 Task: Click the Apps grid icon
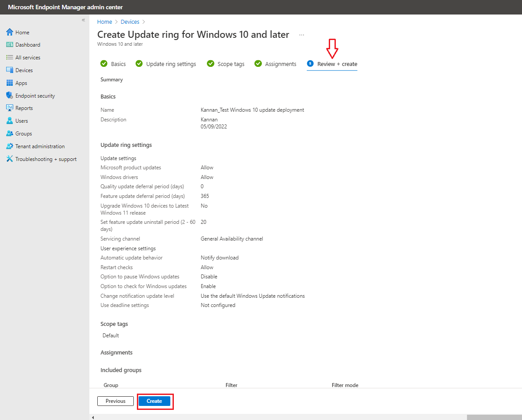10,83
